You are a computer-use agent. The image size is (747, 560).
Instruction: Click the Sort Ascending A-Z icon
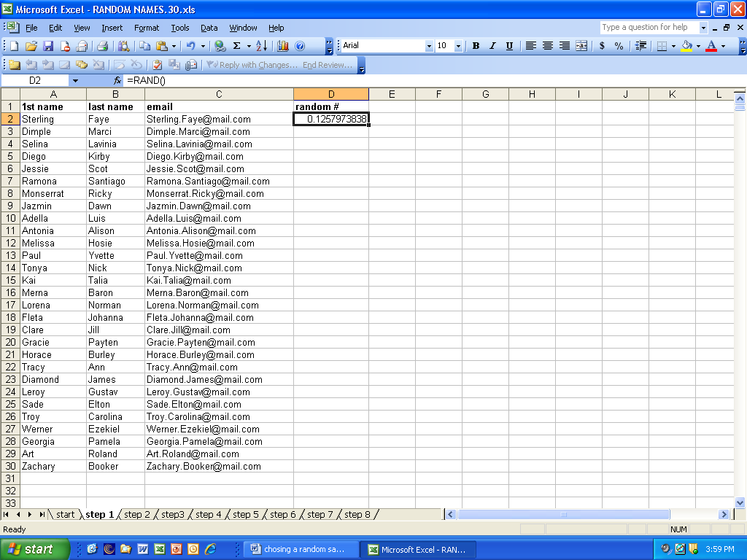coord(262,46)
